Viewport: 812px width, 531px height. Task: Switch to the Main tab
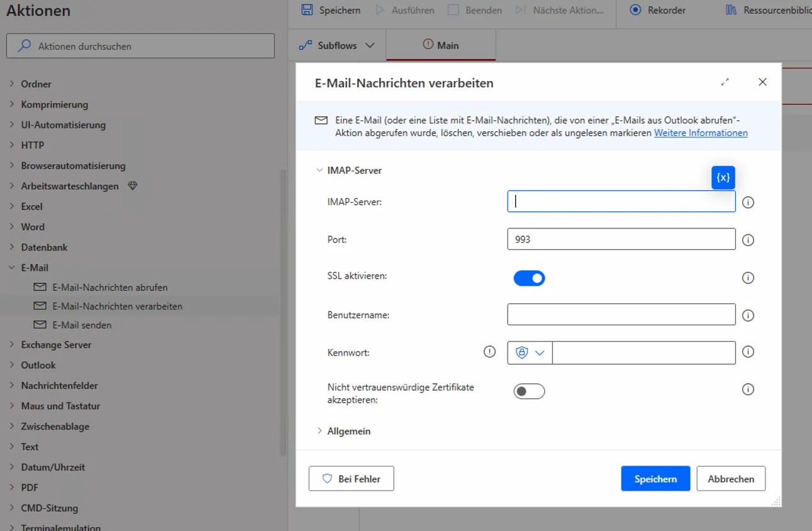[441, 45]
